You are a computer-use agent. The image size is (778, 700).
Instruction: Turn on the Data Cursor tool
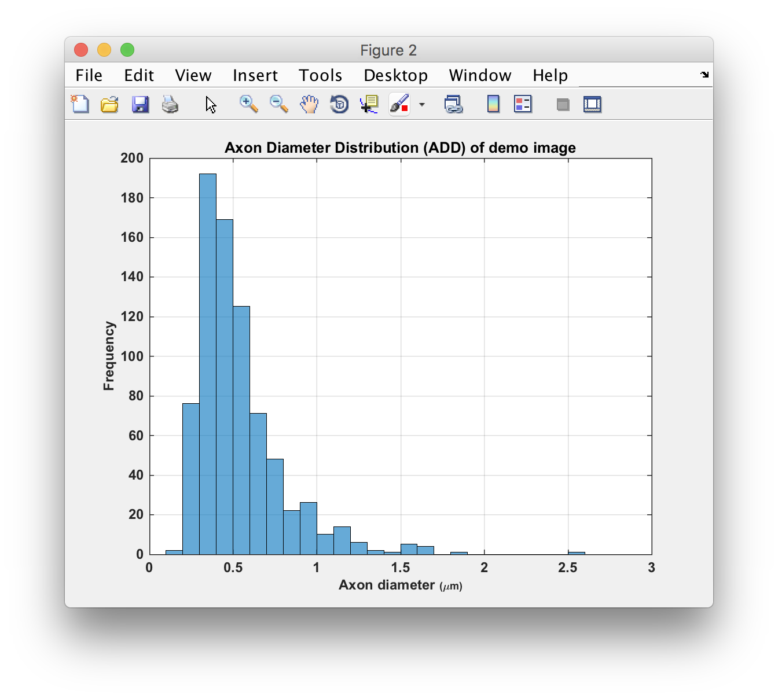pos(369,104)
